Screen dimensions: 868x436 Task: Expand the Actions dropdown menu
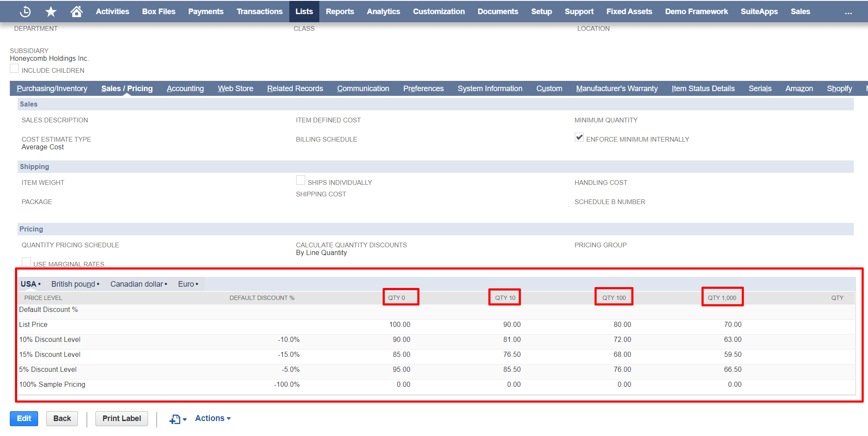(x=213, y=418)
